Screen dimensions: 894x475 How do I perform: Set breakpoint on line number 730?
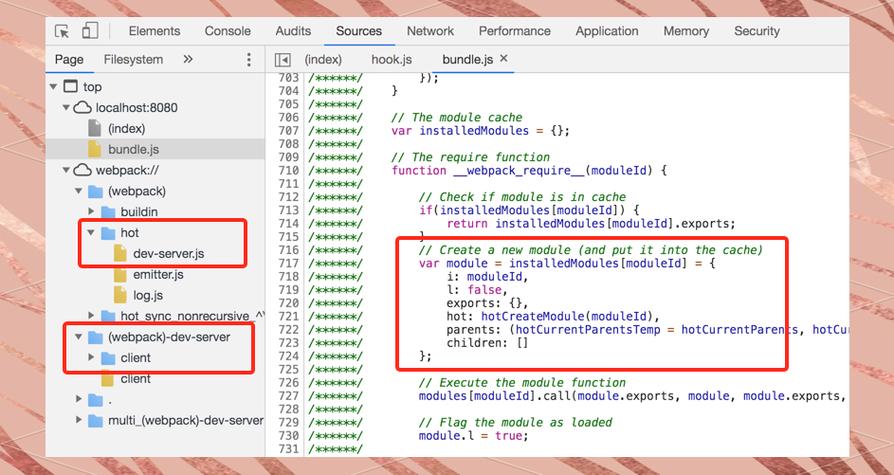288,436
